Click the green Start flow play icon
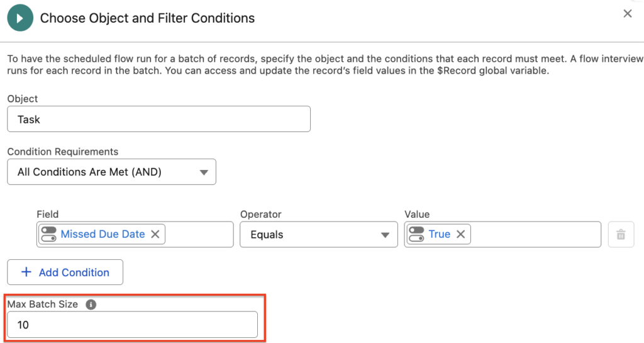 (21, 18)
